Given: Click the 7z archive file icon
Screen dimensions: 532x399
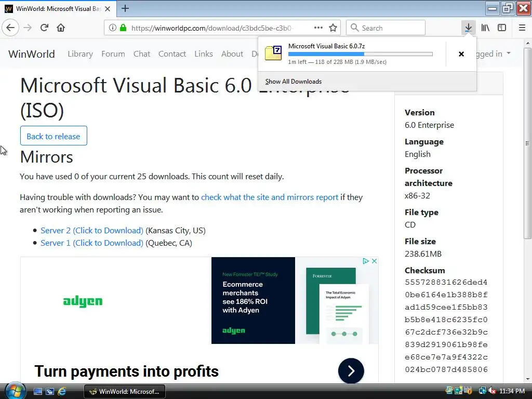Looking at the screenshot, I should tap(273, 54).
